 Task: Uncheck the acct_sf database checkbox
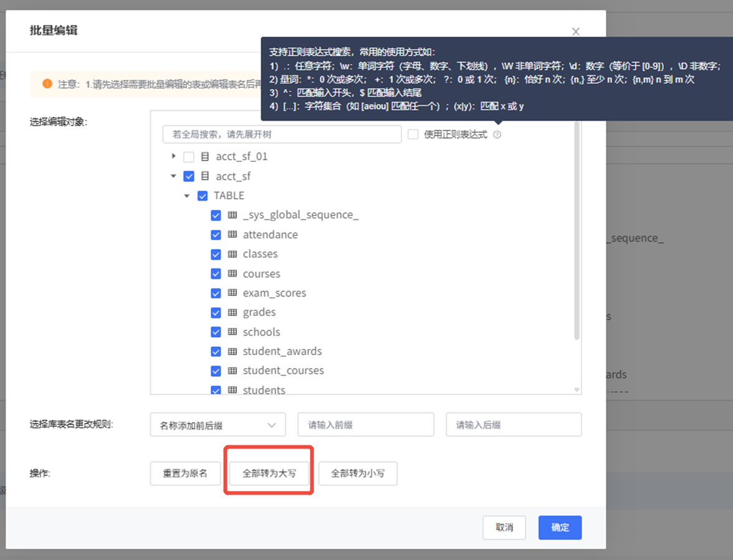pyautogui.click(x=189, y=176)
